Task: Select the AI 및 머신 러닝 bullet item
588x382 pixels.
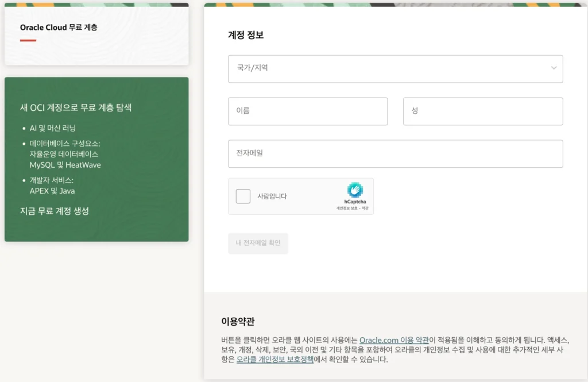Action: coord(53,128)
